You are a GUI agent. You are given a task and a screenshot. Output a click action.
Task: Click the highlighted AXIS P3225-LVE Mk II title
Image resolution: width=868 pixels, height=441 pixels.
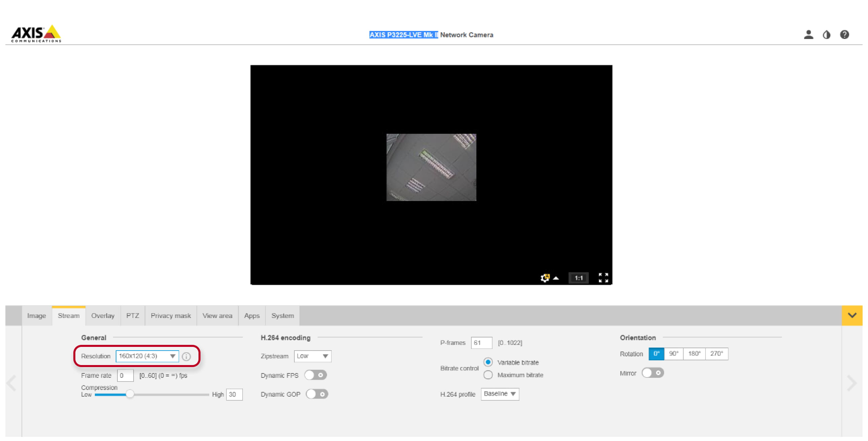pyautogui.click(x=404, y=35)
